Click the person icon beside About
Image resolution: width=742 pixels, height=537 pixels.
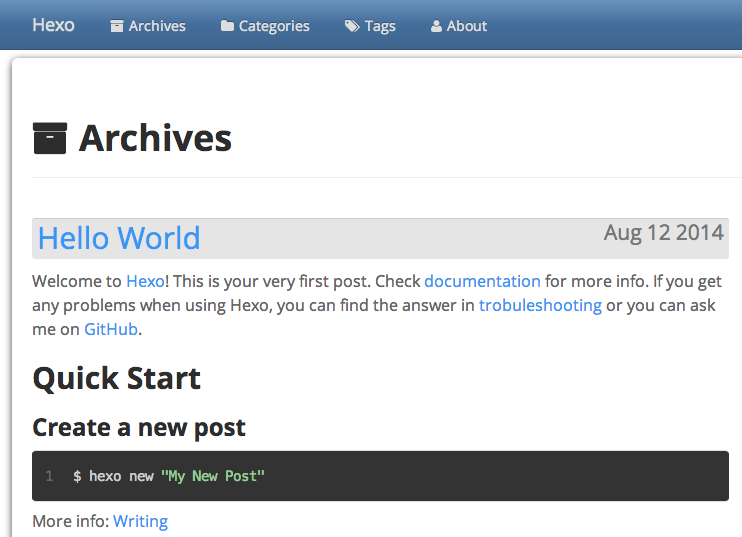pyautogui.click(x=436, y=26)
